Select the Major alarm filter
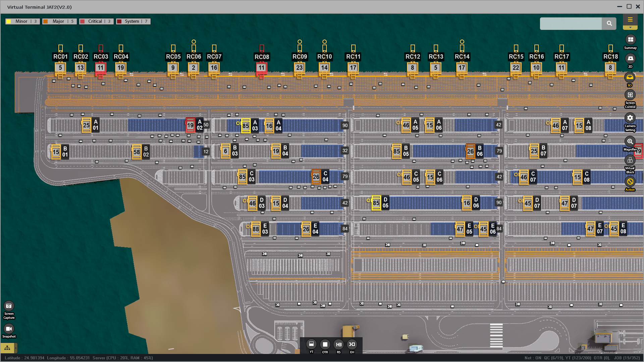644x362 pixels. click(x=59, y=21)
